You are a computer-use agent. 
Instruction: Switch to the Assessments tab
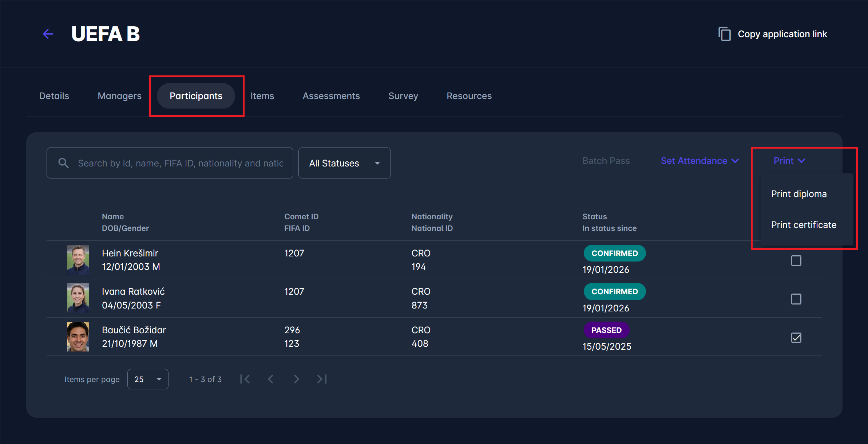331,96
